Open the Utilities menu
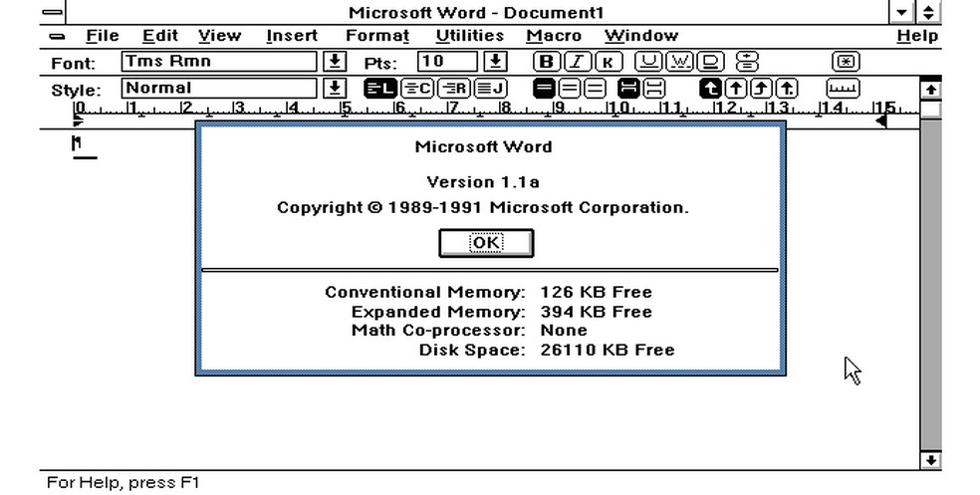Viewport: 980px width, 495px height. click(469, 36)
